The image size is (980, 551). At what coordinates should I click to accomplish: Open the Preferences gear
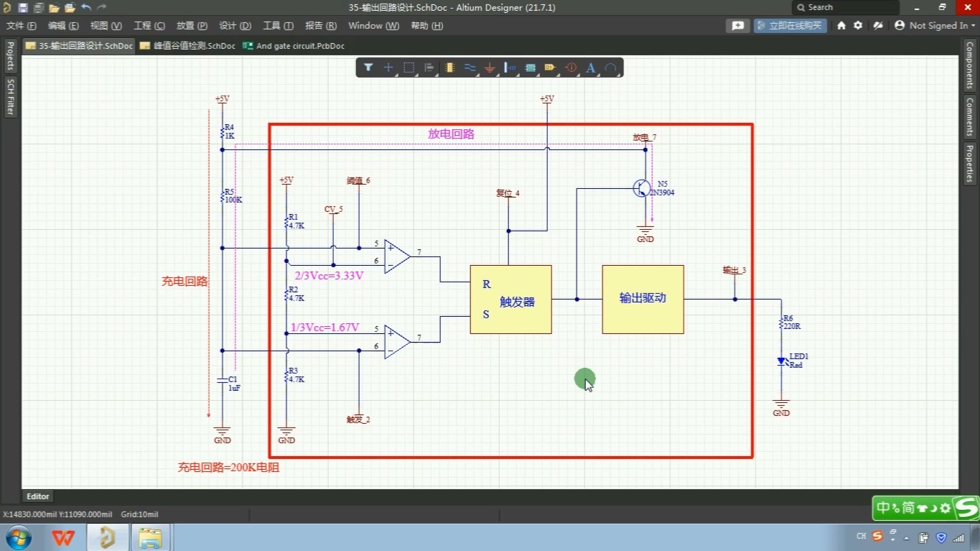point(858,25)
